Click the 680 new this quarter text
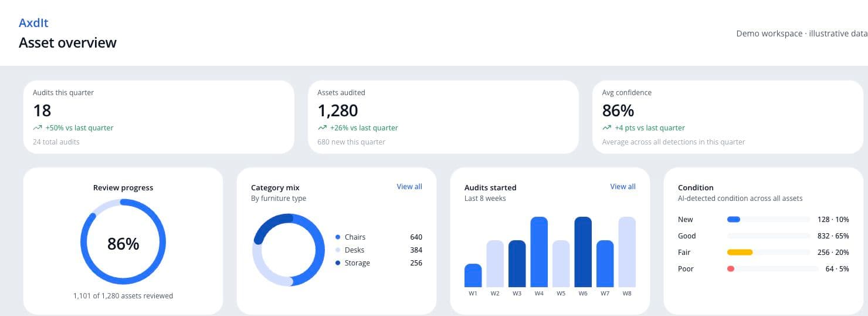 point(351,142)
